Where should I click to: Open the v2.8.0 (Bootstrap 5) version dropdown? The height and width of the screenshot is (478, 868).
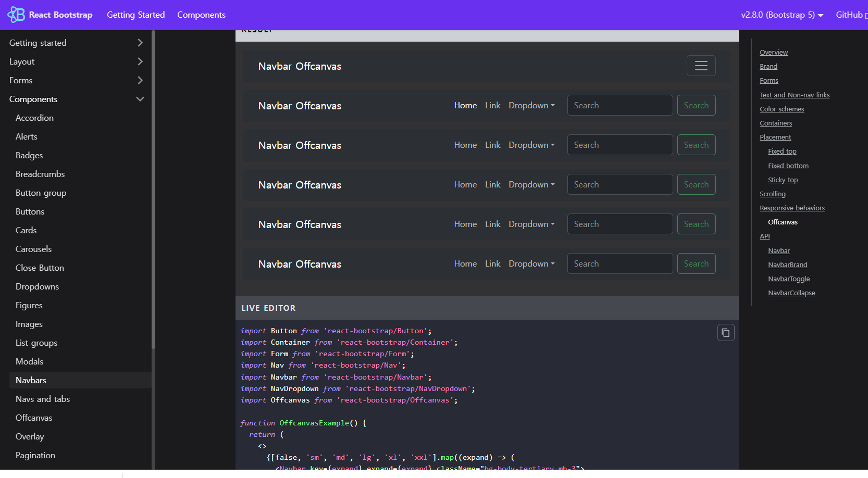click(x=782, y=15)
